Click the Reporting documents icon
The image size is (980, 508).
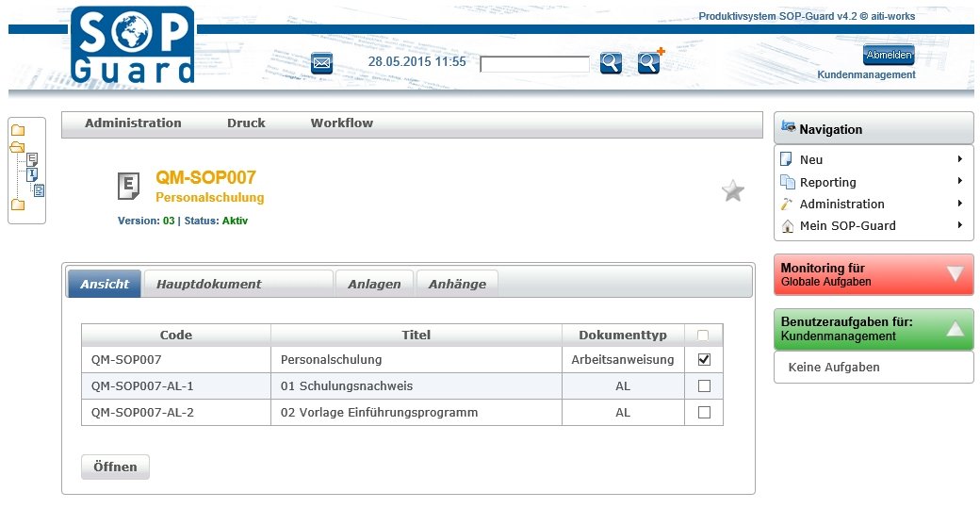point(788,182)
